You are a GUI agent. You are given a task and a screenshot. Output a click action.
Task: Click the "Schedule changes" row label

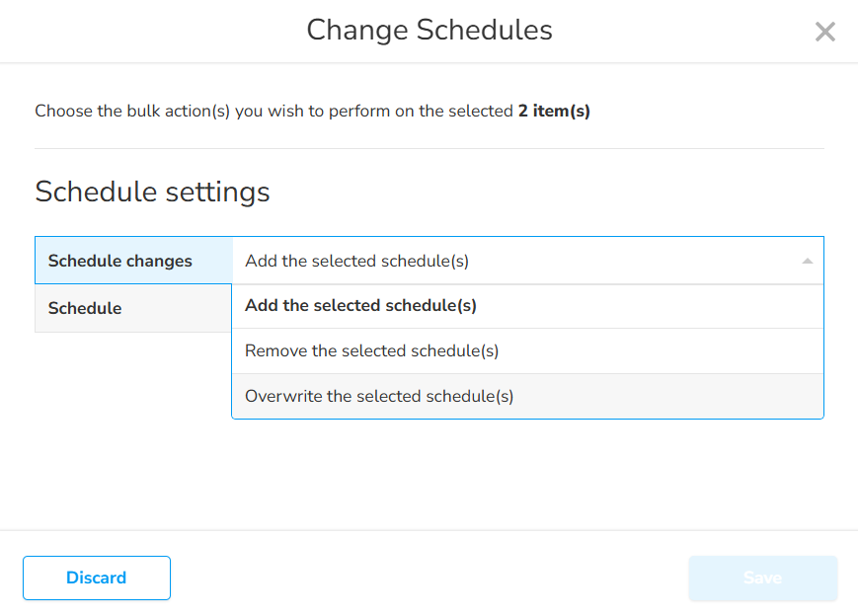[x=120, y=262]
